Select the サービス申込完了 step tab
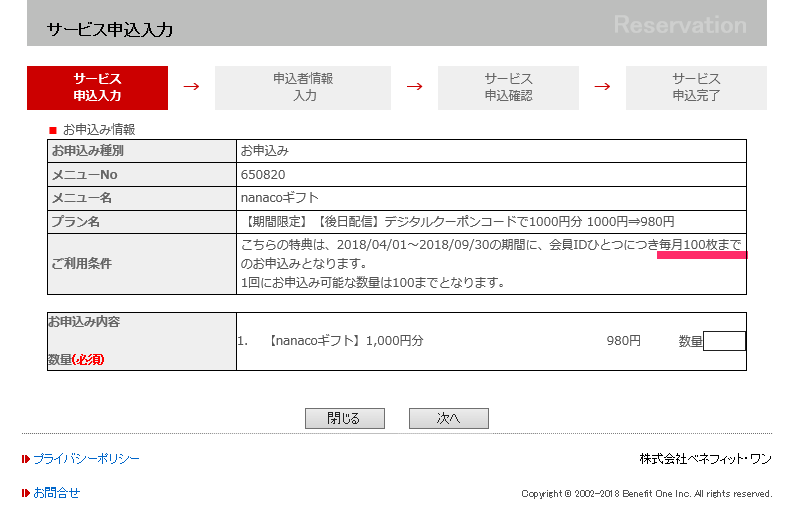This screenshot has height=509, width=799. point(696,88)
